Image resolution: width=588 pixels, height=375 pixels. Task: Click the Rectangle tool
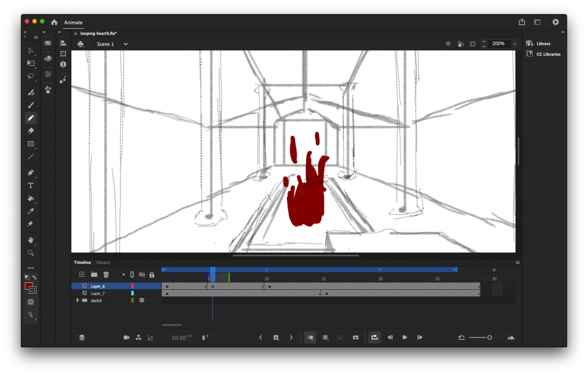tap(31, 144)
